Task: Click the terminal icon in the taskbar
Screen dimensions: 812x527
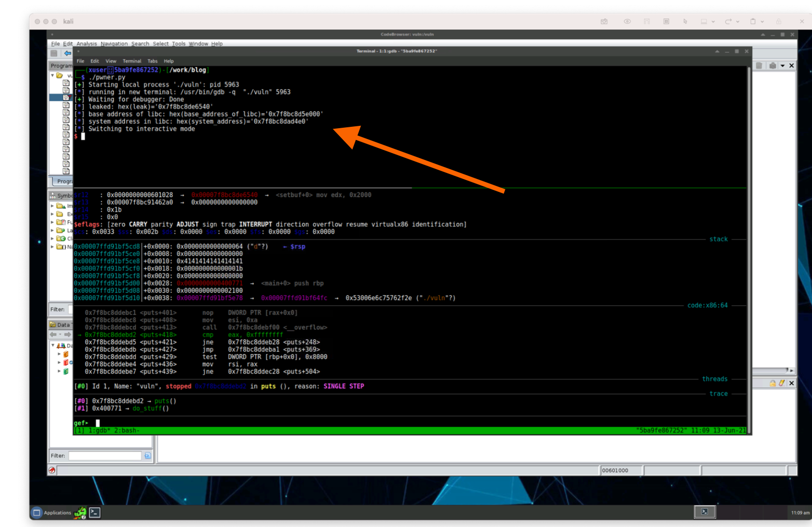Action: tap(94, 512)
